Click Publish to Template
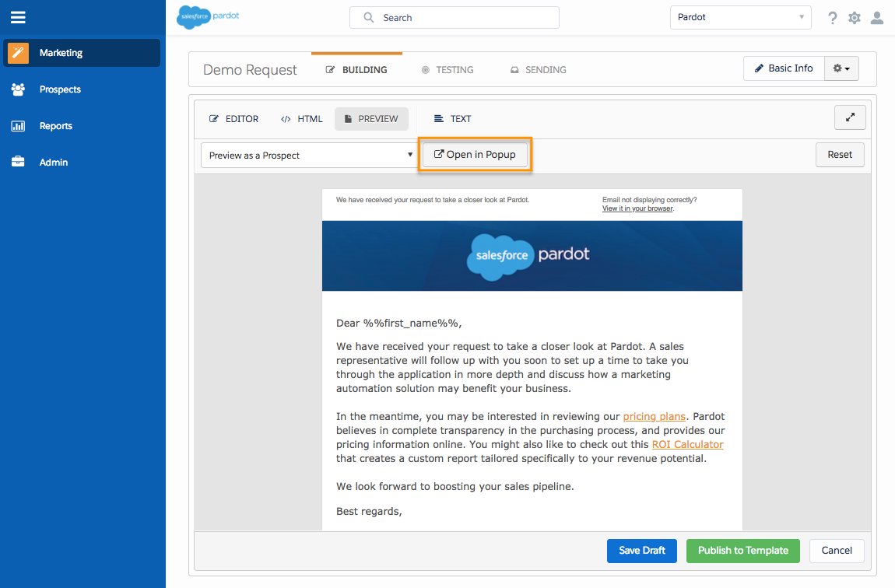Image resolution: width=895 pixels, height=588 pixels. pos(742,551)
